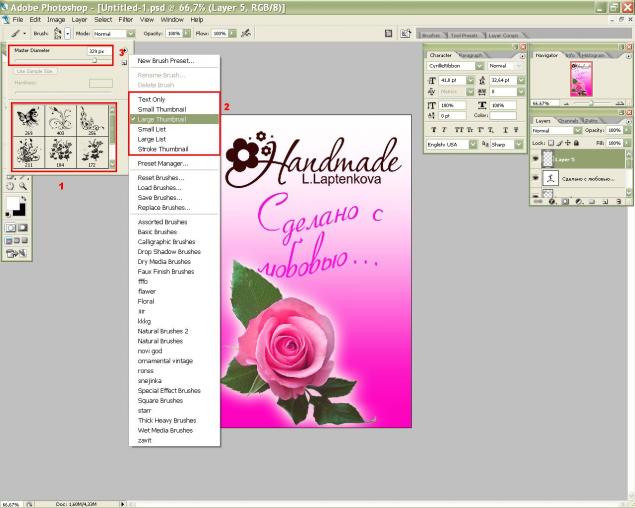This screenshot has width=635, height=508.
Task: Click the lock all icon in Layers panel
Action: pyautogui.click(x=578, y=143)
